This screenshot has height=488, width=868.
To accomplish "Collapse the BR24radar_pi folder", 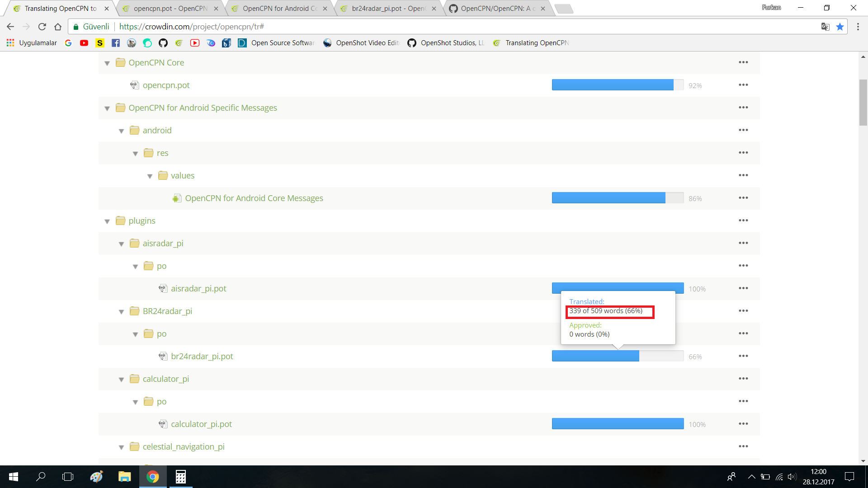I will [121, 312].
